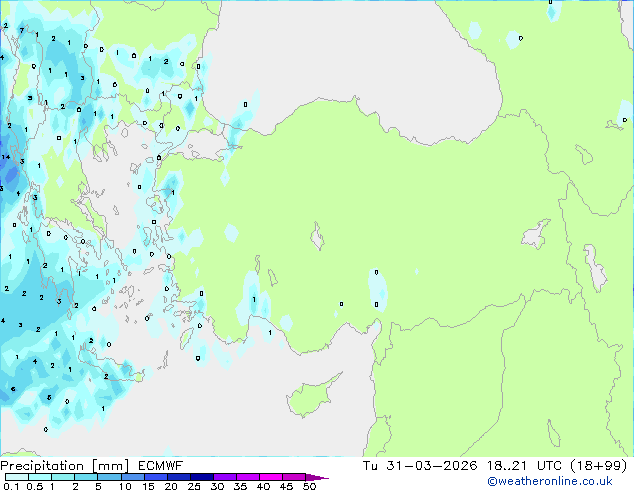Click the "0.1" legend scale label
The image size is (634, 490).
pos(11,486)
